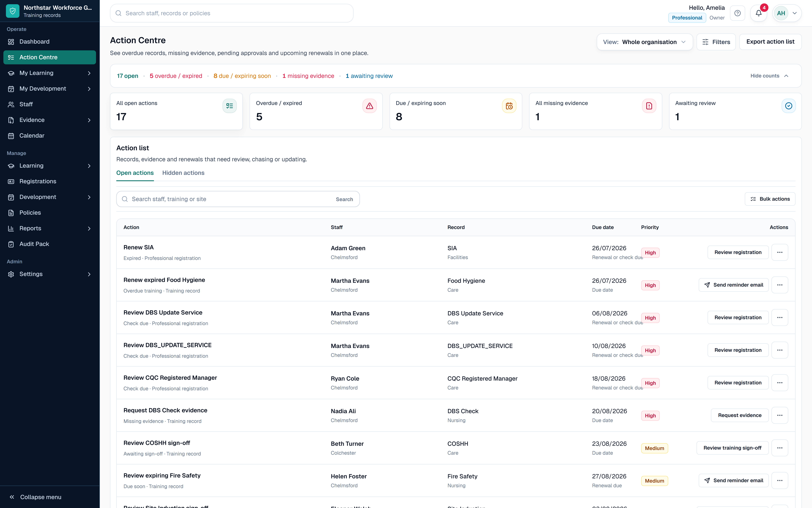Image resolution: width=812 pixels, height=508 pixels.
Task: Click the Northstar shield logo icon
Action: 13,11
